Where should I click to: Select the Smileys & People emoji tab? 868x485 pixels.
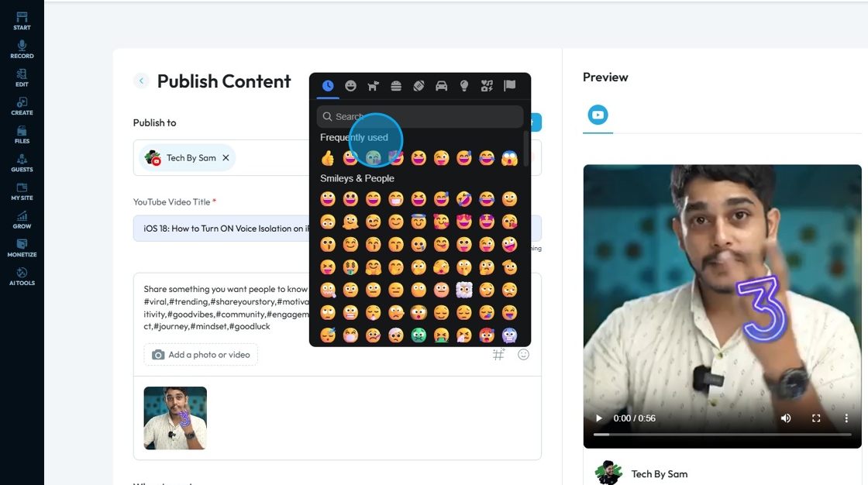click(350, 86)
